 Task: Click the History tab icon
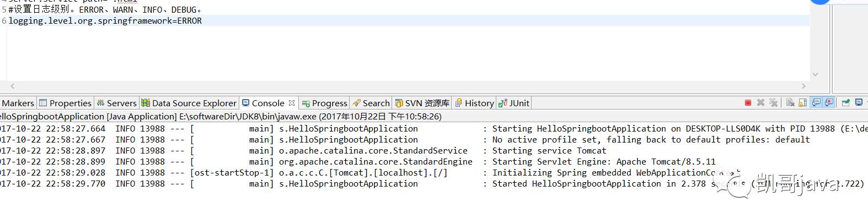pos(458,103)
